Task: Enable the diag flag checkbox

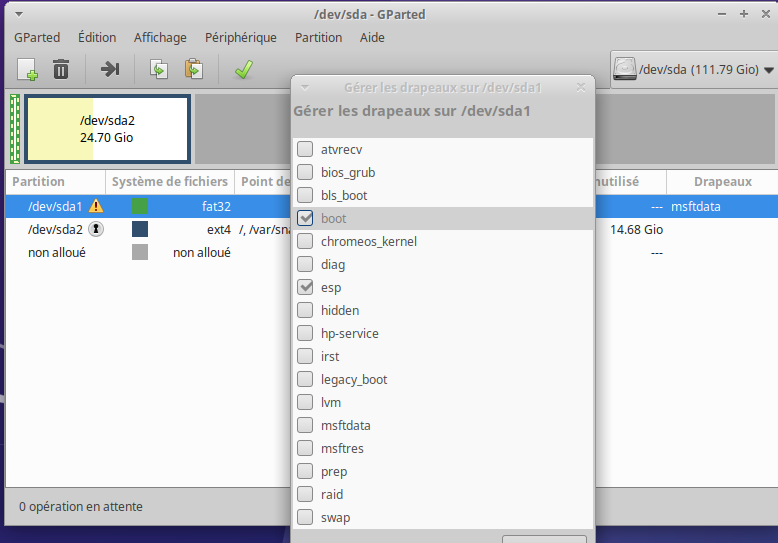Action: 305,264
